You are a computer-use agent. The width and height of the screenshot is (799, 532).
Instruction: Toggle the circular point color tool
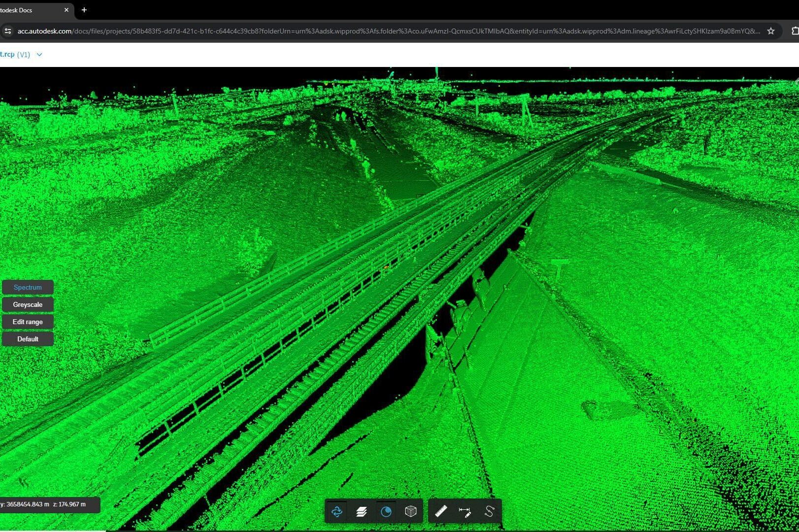point(386,512)
